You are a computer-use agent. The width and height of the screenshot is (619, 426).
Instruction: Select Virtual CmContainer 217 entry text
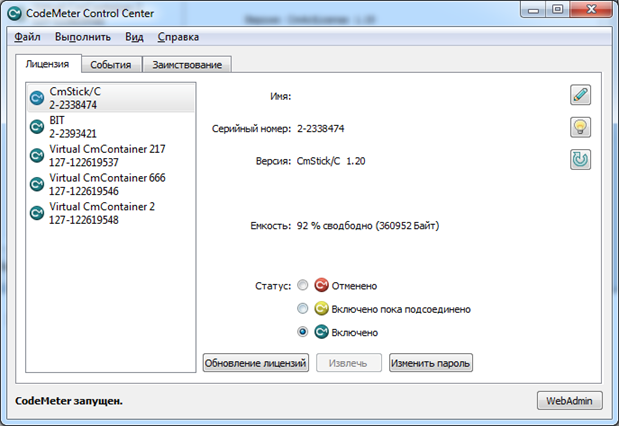107,156
